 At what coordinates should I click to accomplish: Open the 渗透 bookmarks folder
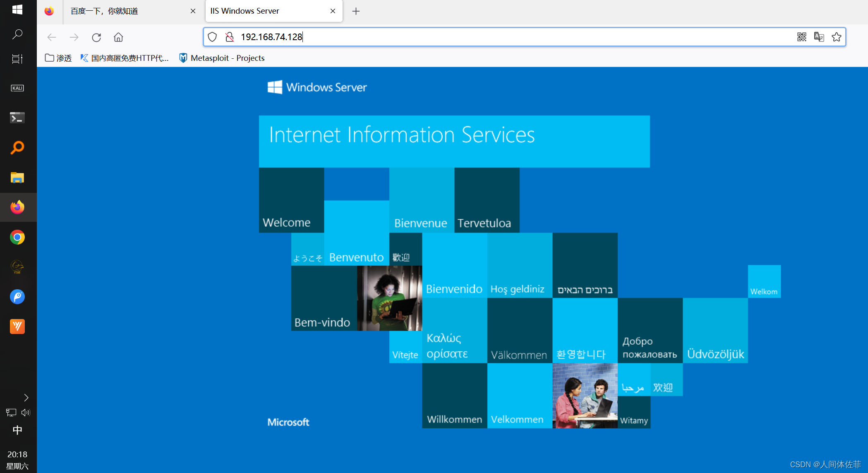58,58
